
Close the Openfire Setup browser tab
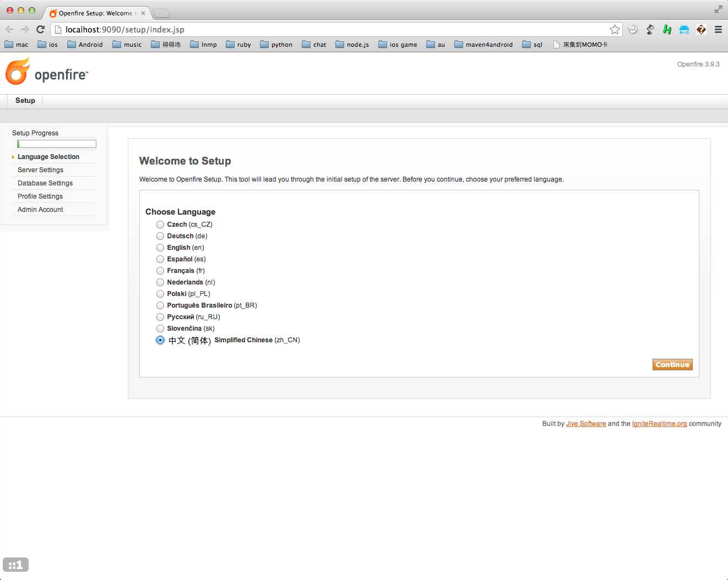(x=143, y=13)
